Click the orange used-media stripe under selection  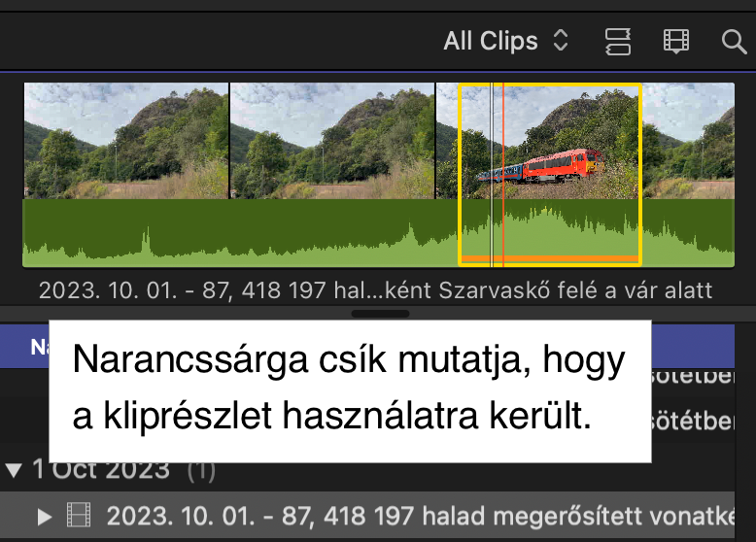(550, 259)
